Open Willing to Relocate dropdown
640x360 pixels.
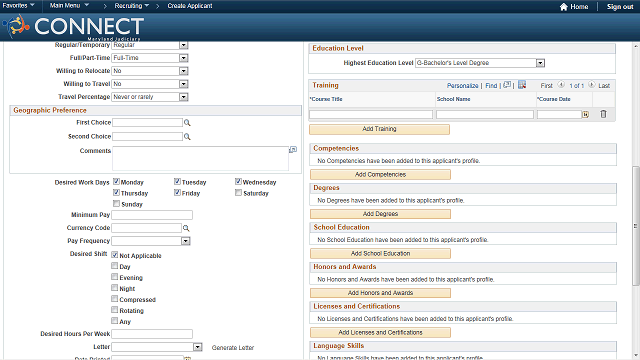coord(184,71)
